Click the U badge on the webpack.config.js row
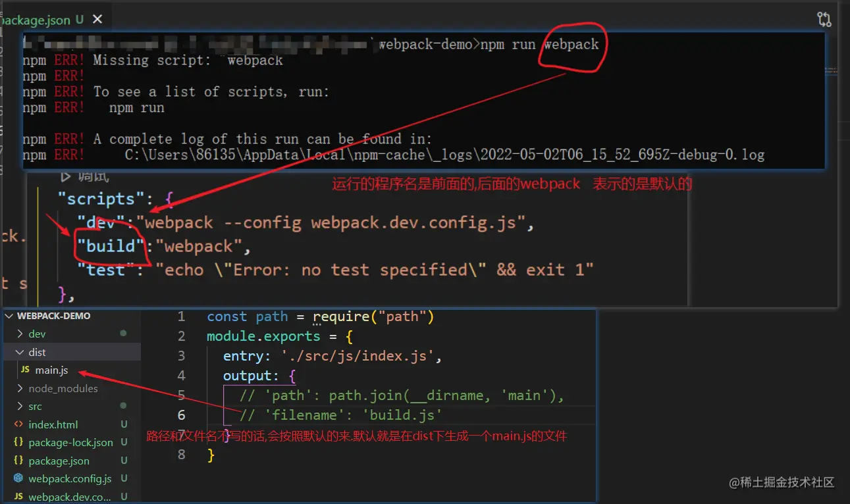Image resolution: width=850 pixels, height=504 pixels. [x=124, y=478]
